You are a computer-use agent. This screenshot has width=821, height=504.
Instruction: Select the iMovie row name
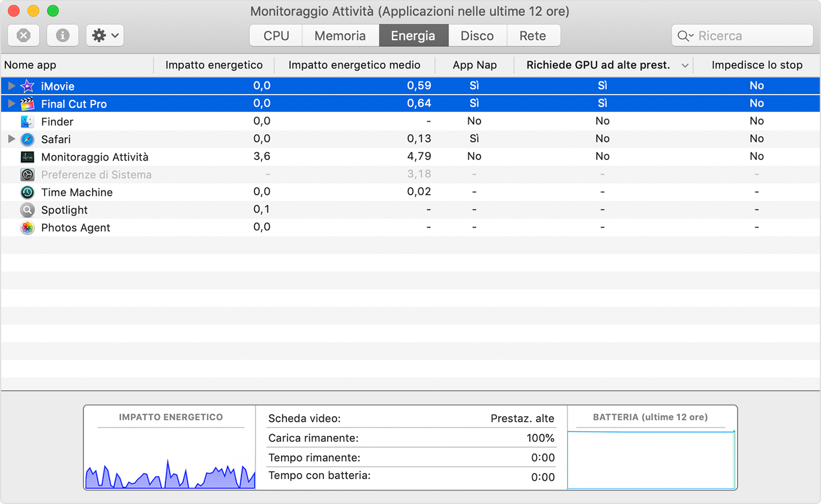pos(58,86)
